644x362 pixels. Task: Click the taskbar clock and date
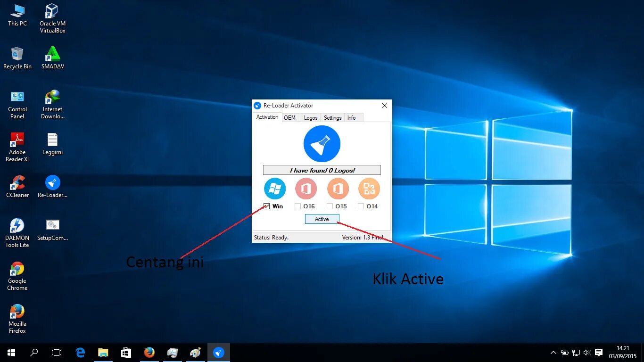pyautogui.click(x=623, y=353)
